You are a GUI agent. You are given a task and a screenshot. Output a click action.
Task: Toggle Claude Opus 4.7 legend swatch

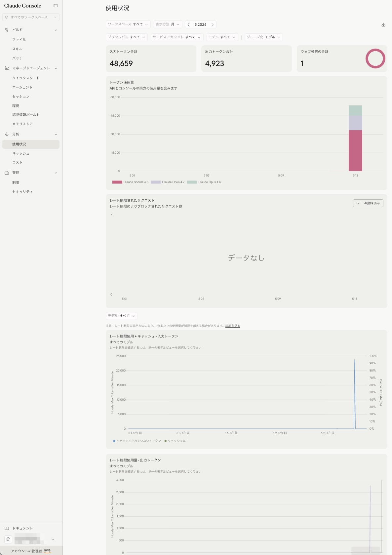click(156, 182)
